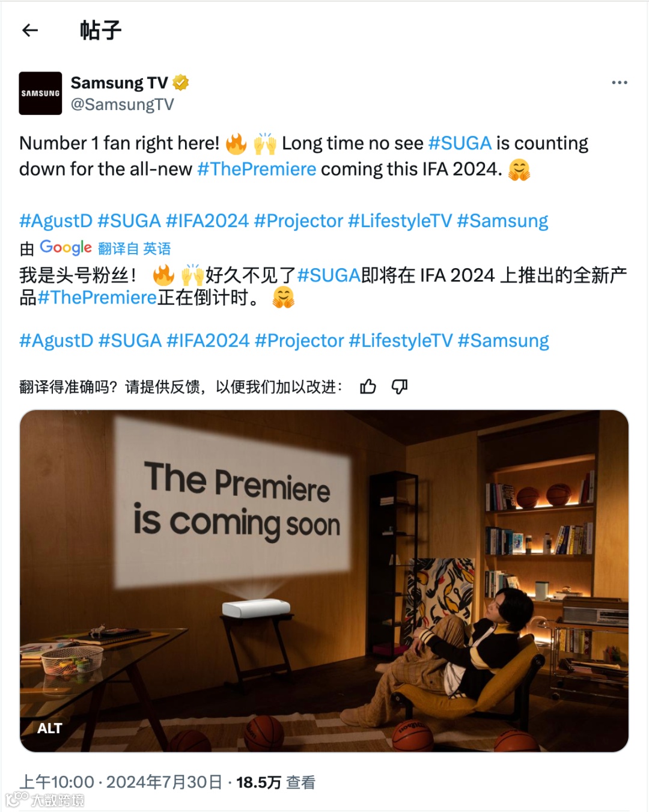
Task: Open the Samsung TV account name
Action: point(119,82)
